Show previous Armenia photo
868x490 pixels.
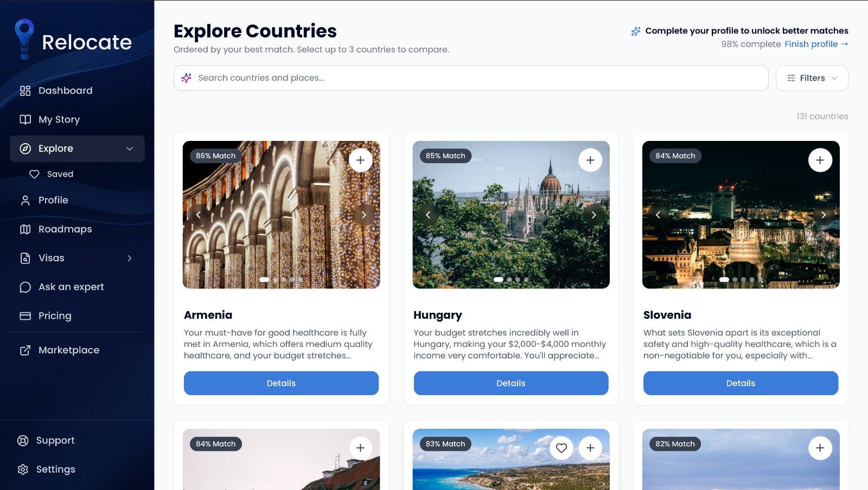point(199,215)
